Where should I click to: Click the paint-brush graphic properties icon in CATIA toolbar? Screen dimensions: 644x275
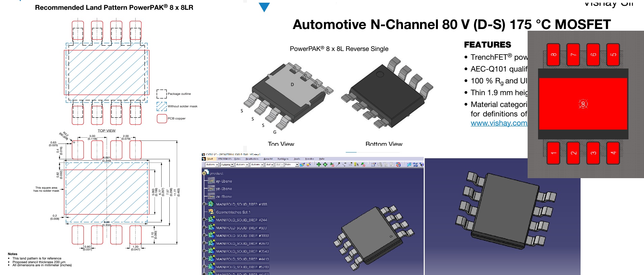302,164
